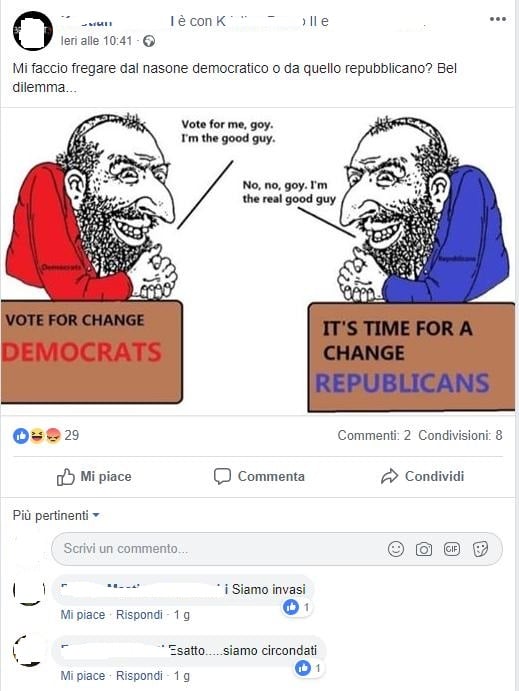Like the post with Mi piace

click(94, 476)
